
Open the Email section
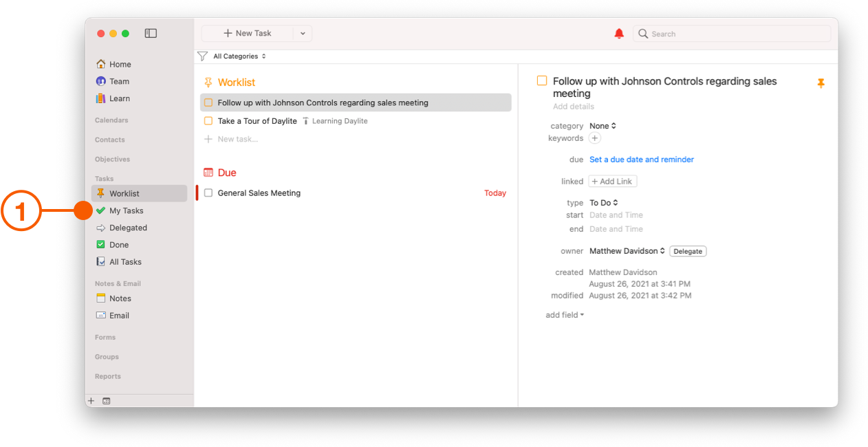(117, 315)
